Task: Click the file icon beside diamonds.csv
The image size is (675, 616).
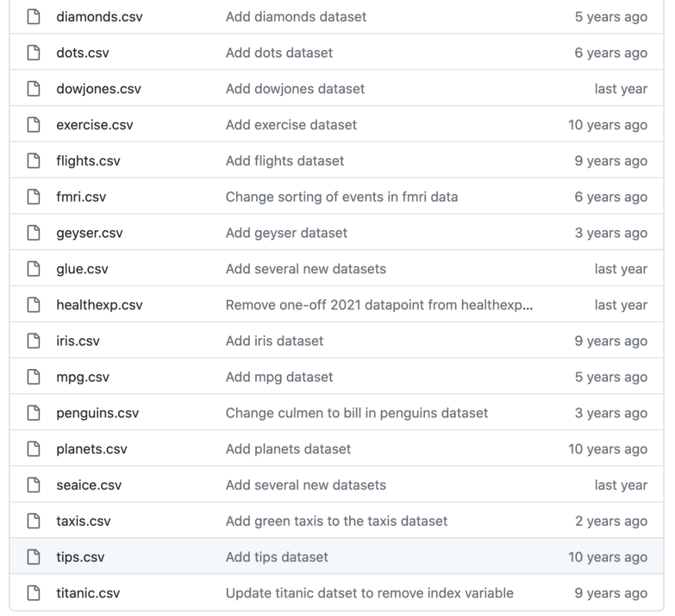Action: [x=32, y=17]
